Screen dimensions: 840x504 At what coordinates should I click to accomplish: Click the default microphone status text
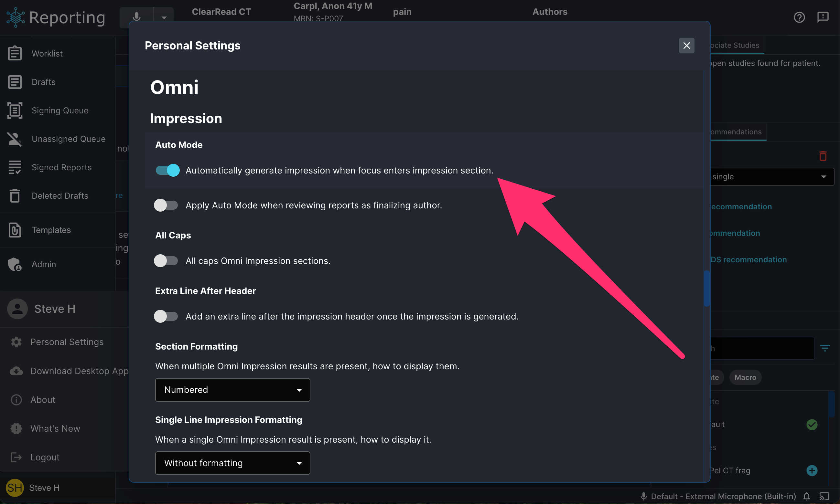tap(723, 496)
